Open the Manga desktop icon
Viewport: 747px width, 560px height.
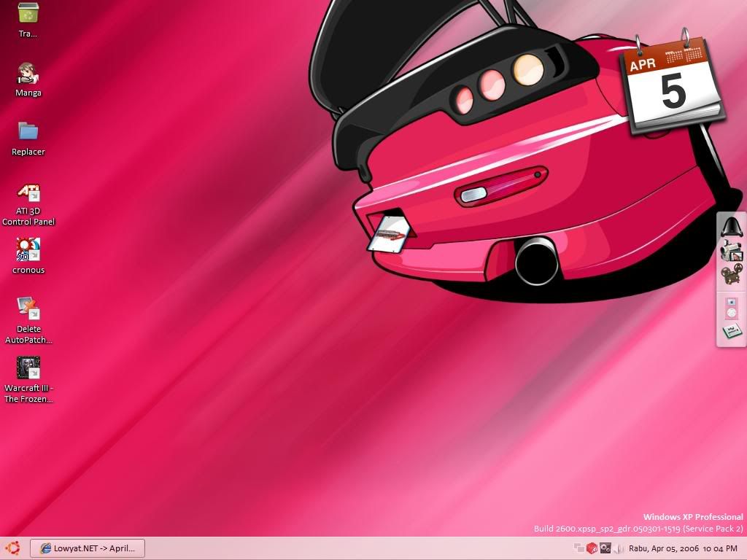28,74
